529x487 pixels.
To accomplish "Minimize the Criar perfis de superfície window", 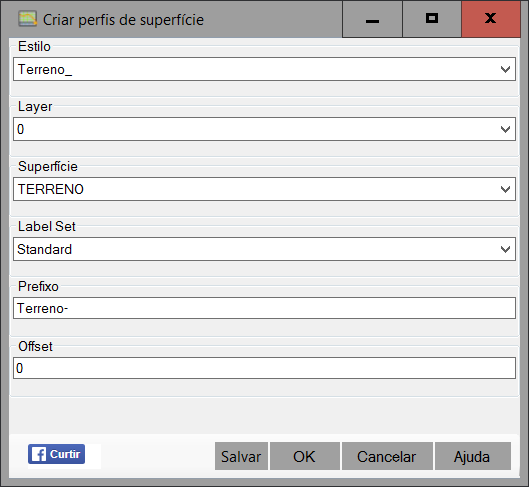I will pyautogui.click(x=372, y=19).
